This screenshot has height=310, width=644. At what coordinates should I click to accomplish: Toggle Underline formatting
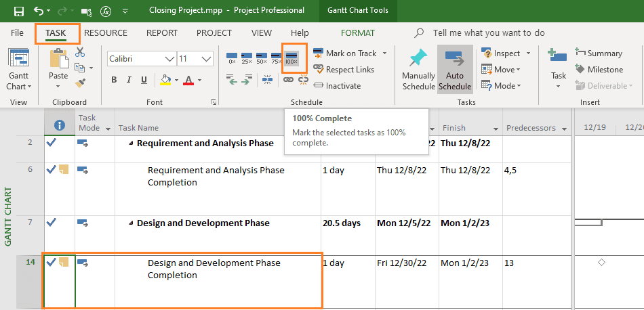coord(144,80)
